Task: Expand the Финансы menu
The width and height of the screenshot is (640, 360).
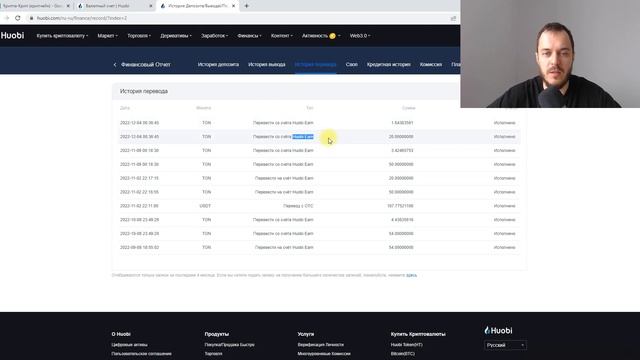Action: [x=249, y=36]
